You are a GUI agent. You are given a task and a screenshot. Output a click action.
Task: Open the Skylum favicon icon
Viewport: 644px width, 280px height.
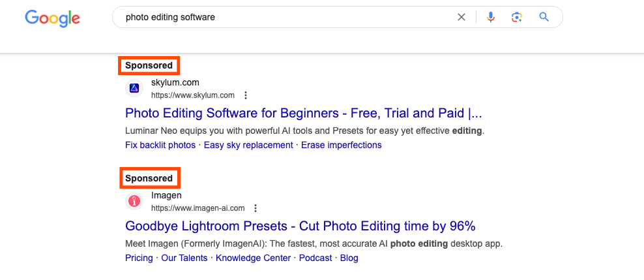pyautogui.click(x=134, y=88)
